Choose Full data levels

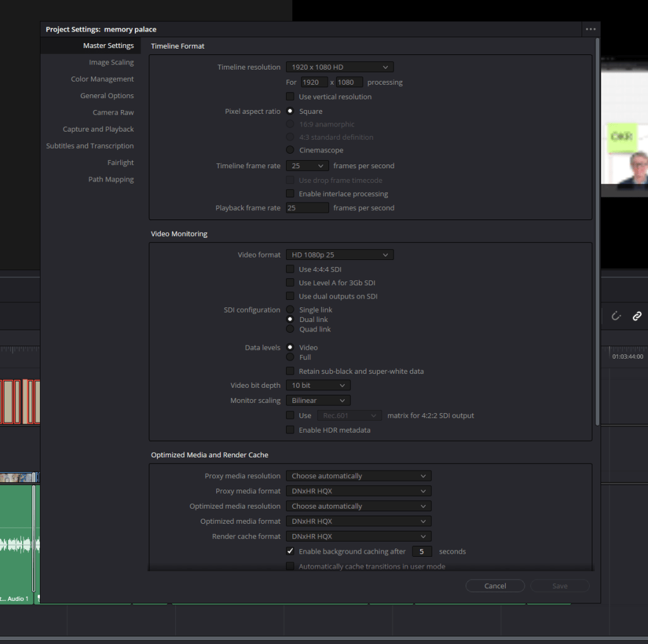click(x=290, y=357)
